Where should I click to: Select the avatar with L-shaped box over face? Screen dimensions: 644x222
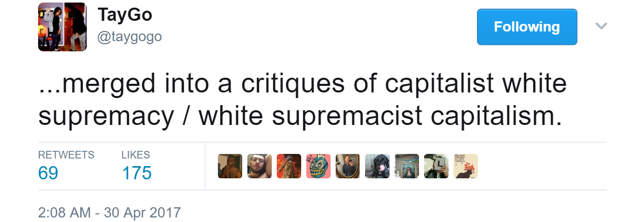[x=436, y=166]
